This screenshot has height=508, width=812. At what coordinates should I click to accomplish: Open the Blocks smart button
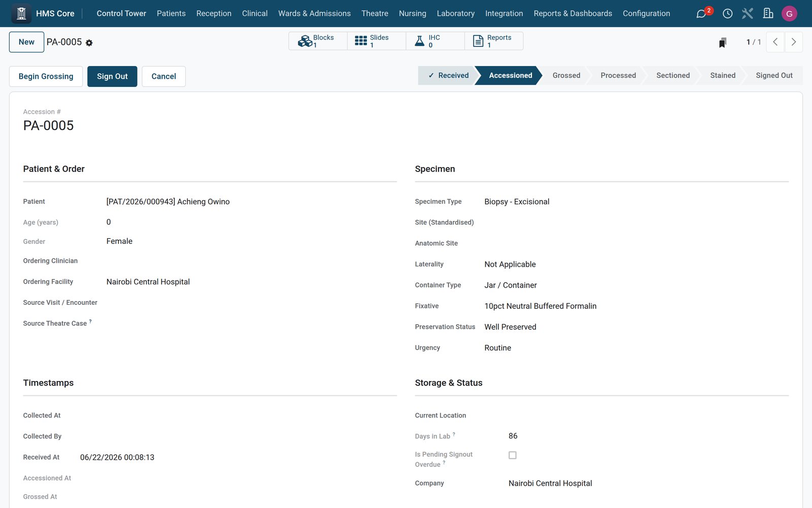(318, 41)
